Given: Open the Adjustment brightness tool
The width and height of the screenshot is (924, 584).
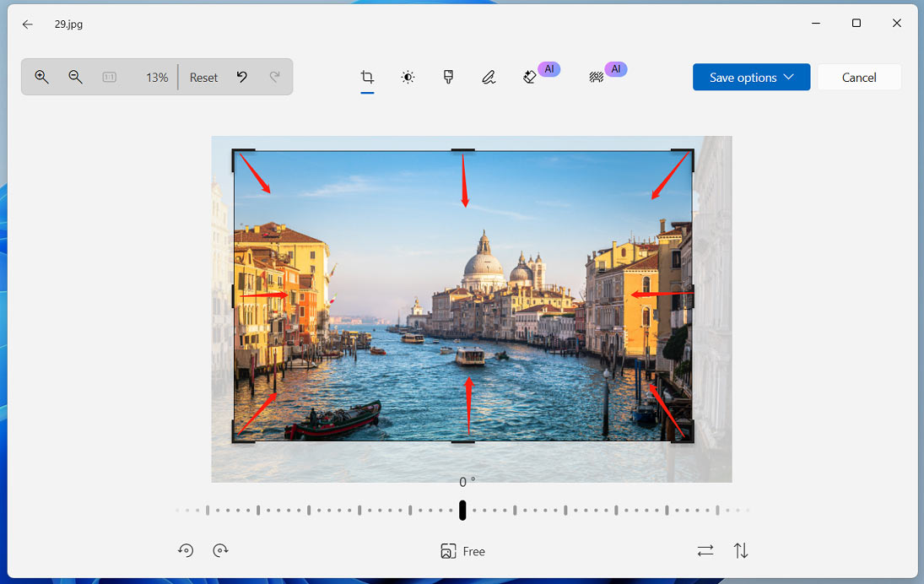Looking at the screenshot, I should [x=408, y=77].
